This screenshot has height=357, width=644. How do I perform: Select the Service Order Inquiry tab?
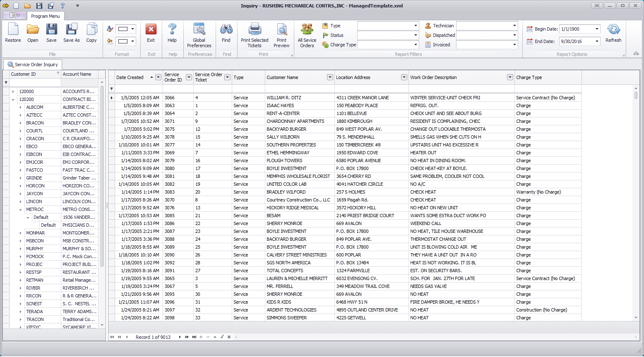coord(33,65)
